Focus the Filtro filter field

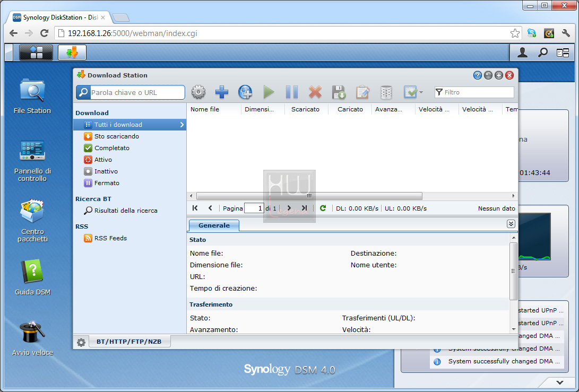coord(474,92)
